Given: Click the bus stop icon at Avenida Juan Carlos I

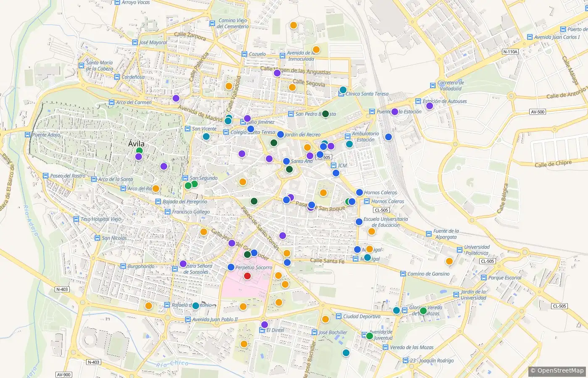Looking at the screenshot, I should 530,37.
